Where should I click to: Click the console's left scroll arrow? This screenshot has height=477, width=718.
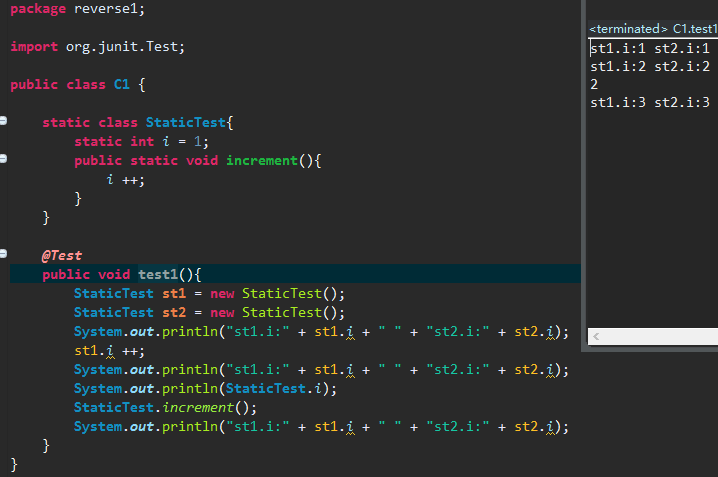596,337
